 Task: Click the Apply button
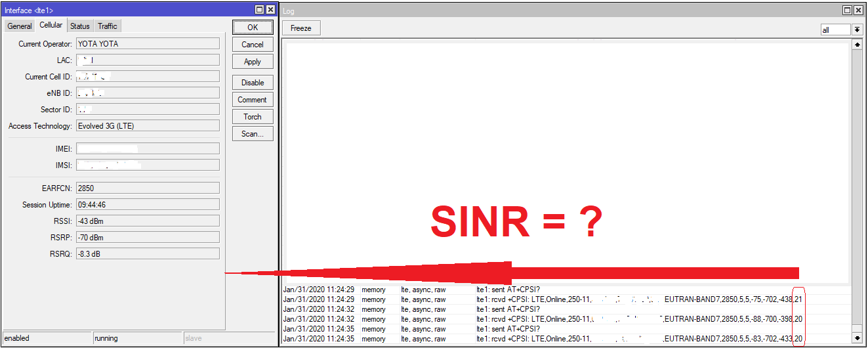[x=253, y=62]
